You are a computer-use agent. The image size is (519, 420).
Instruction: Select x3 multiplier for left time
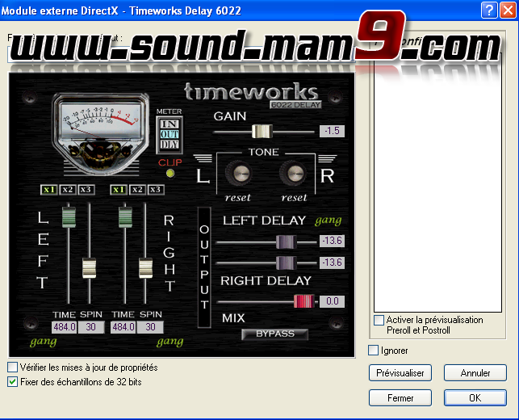86,190
